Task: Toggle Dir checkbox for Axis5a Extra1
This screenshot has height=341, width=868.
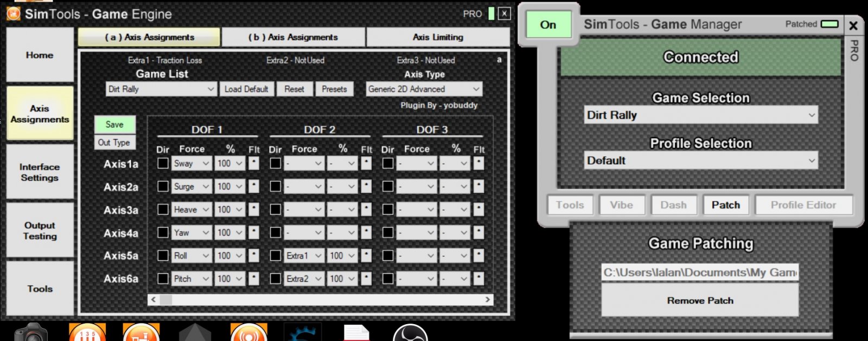Action: tap(276, 255)
